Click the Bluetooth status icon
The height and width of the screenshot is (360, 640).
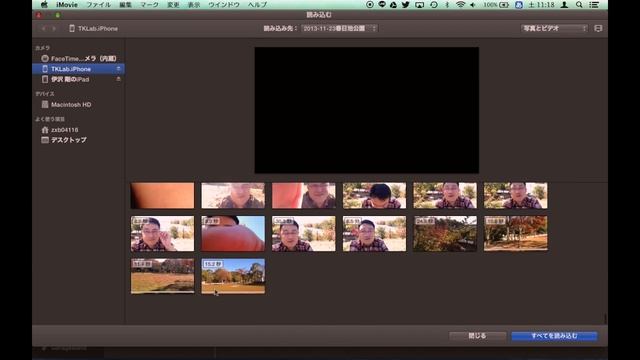pos(447,5)
